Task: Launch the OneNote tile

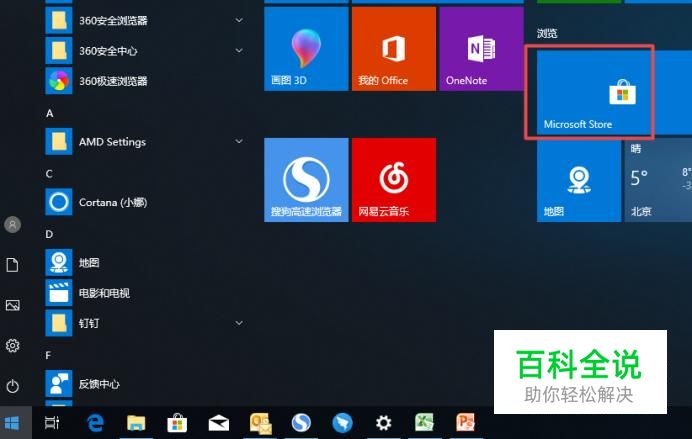Action: pyautogui.click(x=481, y=49)
